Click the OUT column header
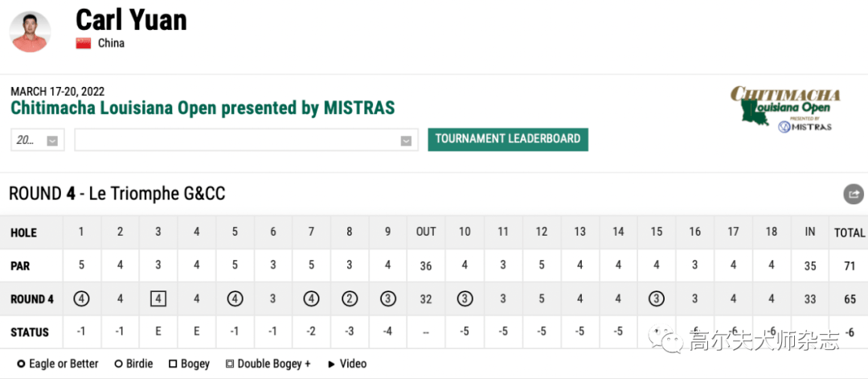The image size is (868, 379). pyautogui.click(x=426, y=233)
